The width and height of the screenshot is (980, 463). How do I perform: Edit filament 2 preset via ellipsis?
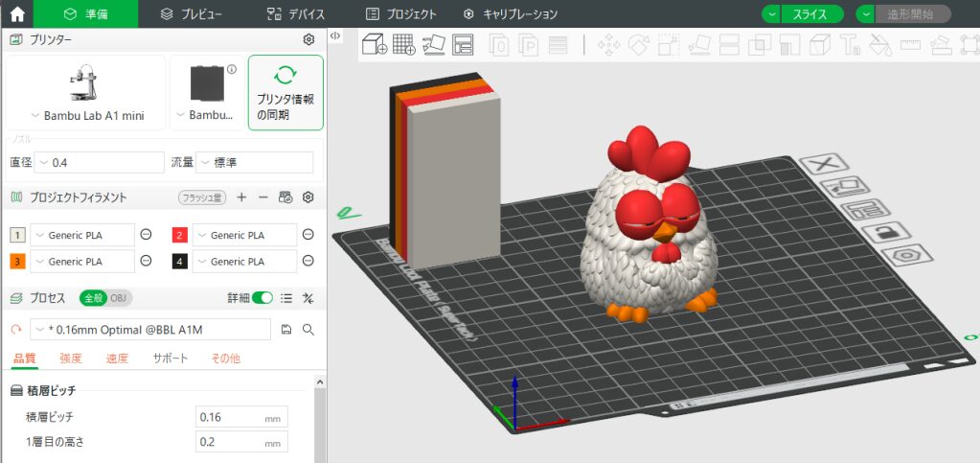[308, 235]
